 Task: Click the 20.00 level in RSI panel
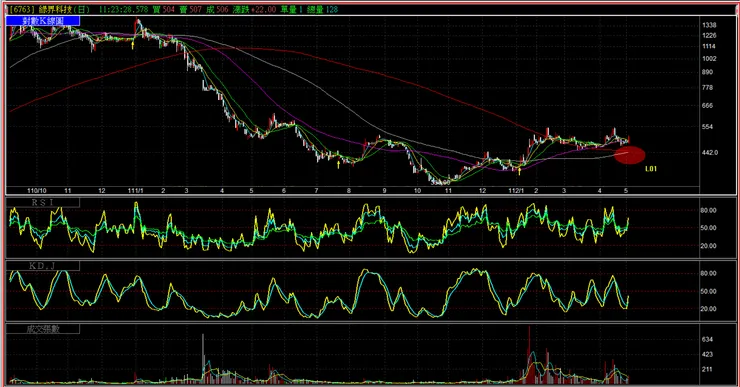click(x=709, y=246)
